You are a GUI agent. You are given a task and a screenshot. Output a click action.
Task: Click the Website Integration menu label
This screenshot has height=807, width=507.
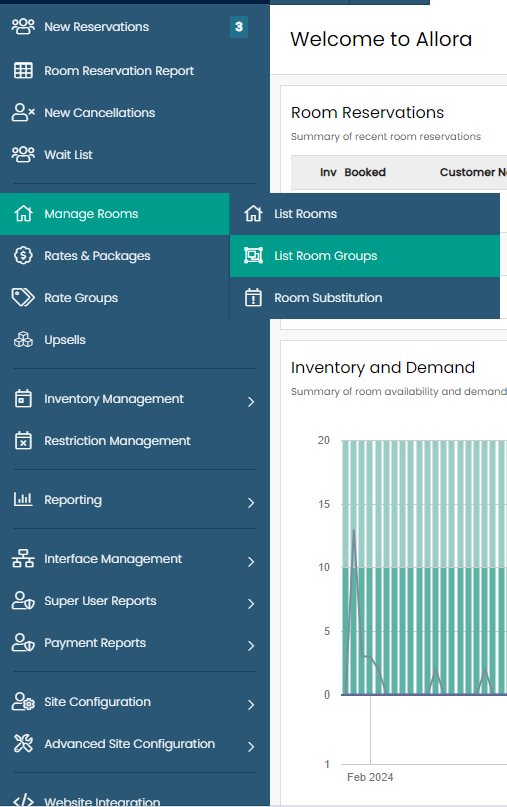coord(102,801)
